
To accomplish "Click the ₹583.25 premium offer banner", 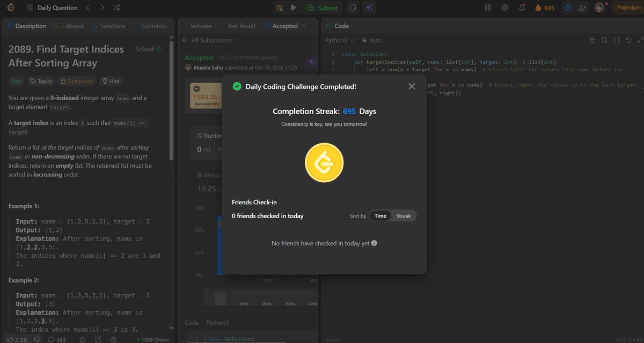I will (x=207, y=96).
